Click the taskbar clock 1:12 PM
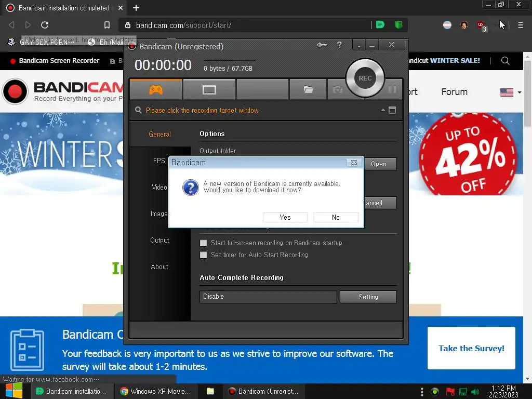The height and width of the screenshot is (399, 532). pyautogui.click(x=503, y=391)
